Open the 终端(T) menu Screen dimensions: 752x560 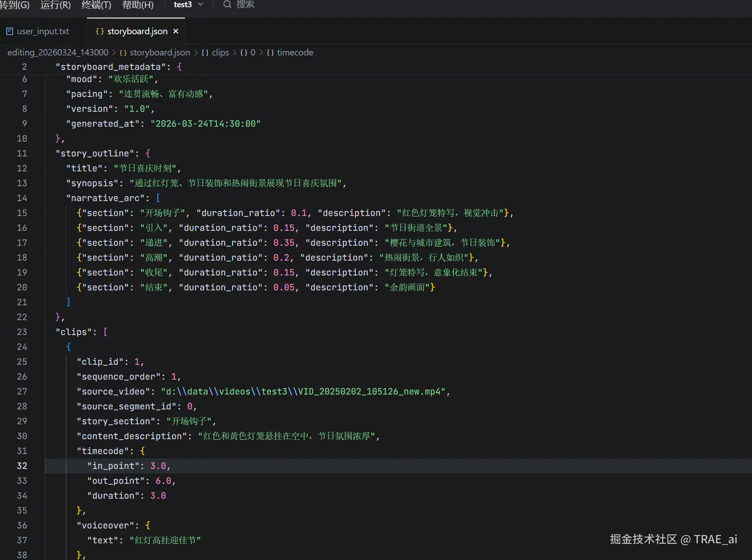[x=96, y=5]
